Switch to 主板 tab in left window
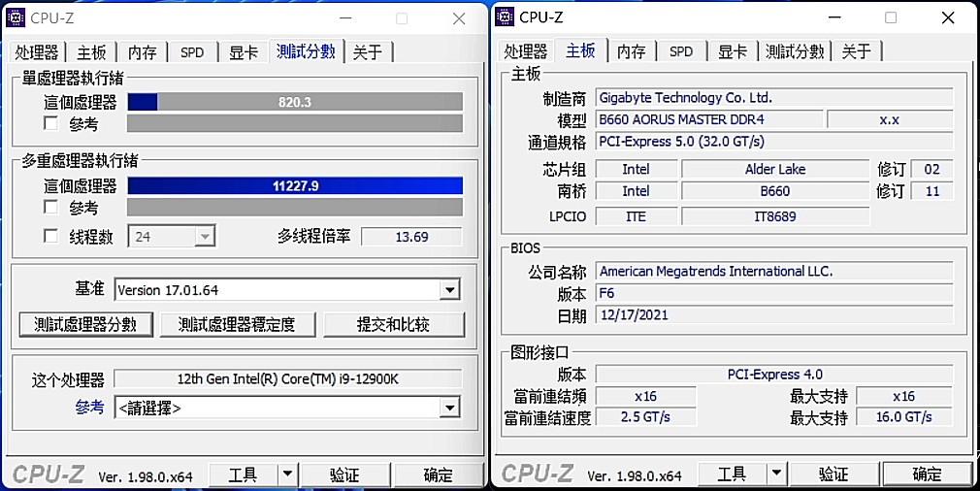This screenshot has height=491, width=980. [x=92, y=52]
